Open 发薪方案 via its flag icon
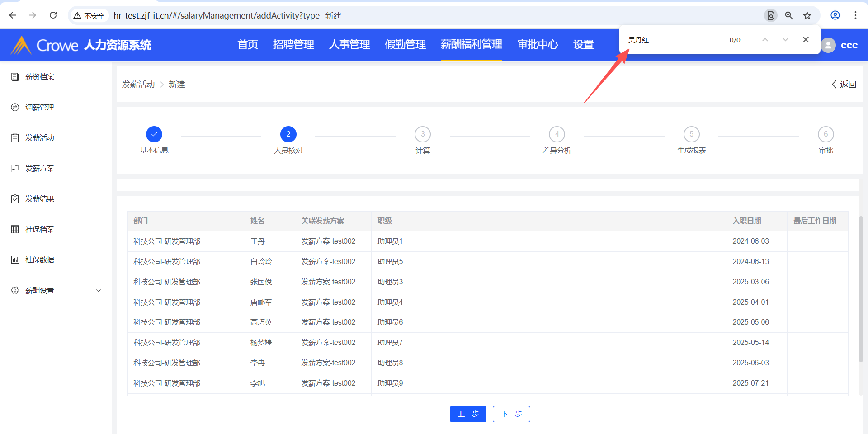 (15, 168)
